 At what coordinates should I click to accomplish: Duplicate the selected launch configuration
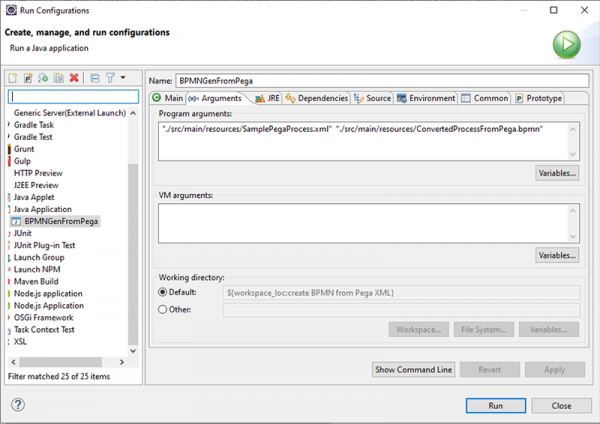tap(59, 78)
